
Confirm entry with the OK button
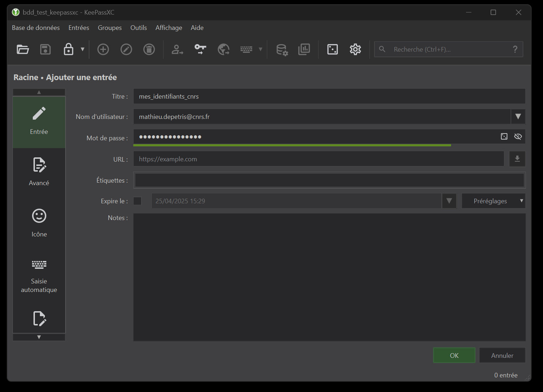pyautogui.click(x=454, y=355)
